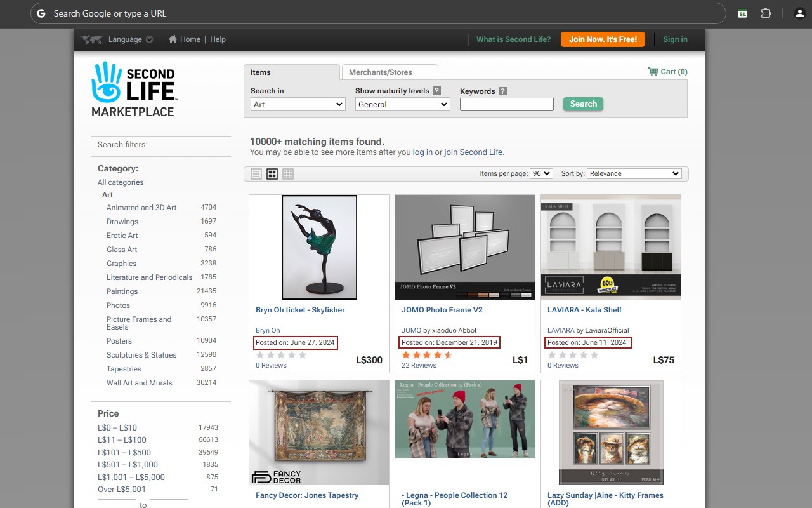Open the browser Extensions puzzle icon
The width and height of the screenshot is (812, 508).
(766, 13)
